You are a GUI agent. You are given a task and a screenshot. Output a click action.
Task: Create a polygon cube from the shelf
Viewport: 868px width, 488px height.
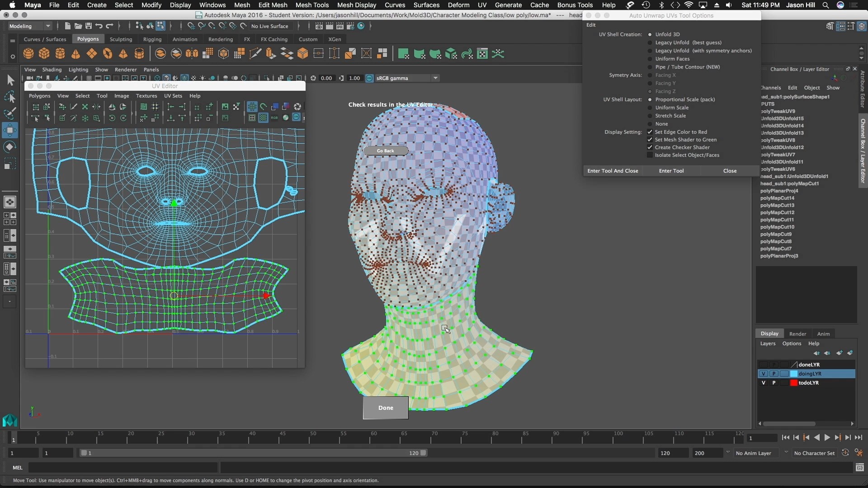(44, 54)
